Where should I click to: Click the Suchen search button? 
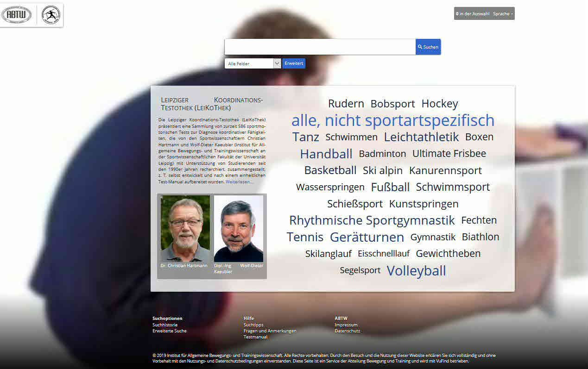click(428, 47)
